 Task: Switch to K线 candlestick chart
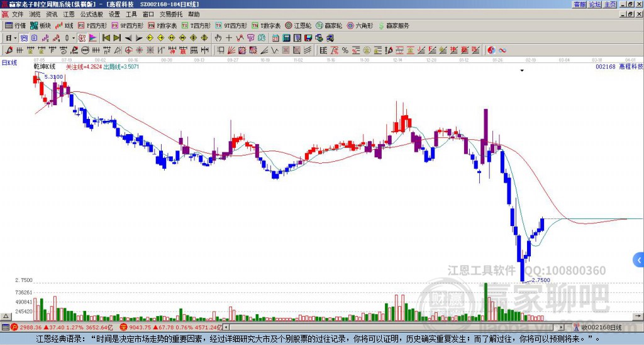click(x=64, y=25)
